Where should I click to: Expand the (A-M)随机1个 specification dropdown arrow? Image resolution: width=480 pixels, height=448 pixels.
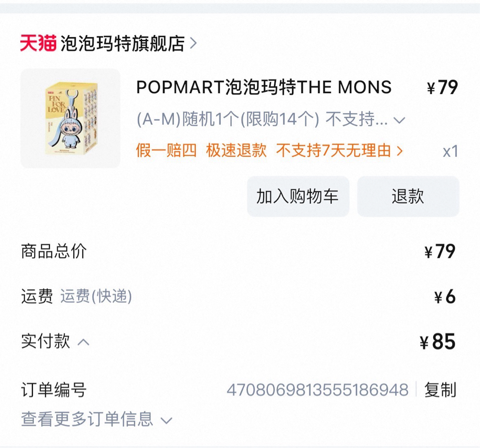[x=399, y=120]
